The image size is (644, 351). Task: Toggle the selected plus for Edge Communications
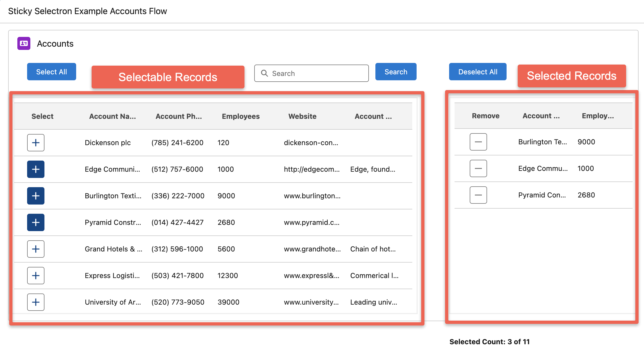click(36, 169)
